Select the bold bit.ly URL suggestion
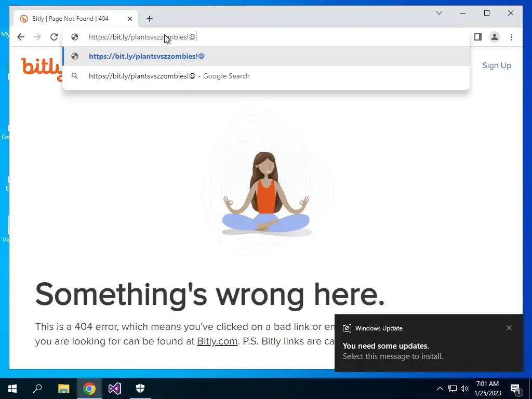532x399 pixels. (267, 56)
